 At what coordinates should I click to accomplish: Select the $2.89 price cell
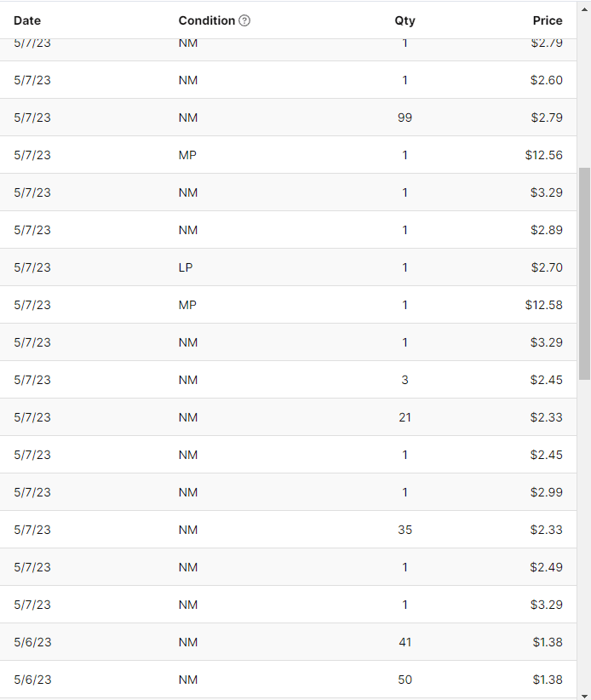coord(547,230)
